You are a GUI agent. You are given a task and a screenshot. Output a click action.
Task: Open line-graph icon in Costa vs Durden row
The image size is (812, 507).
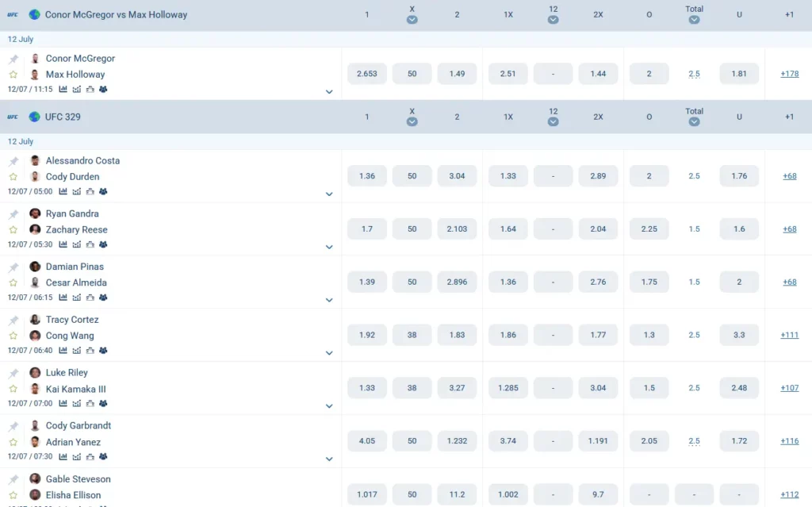coord(77,191)
